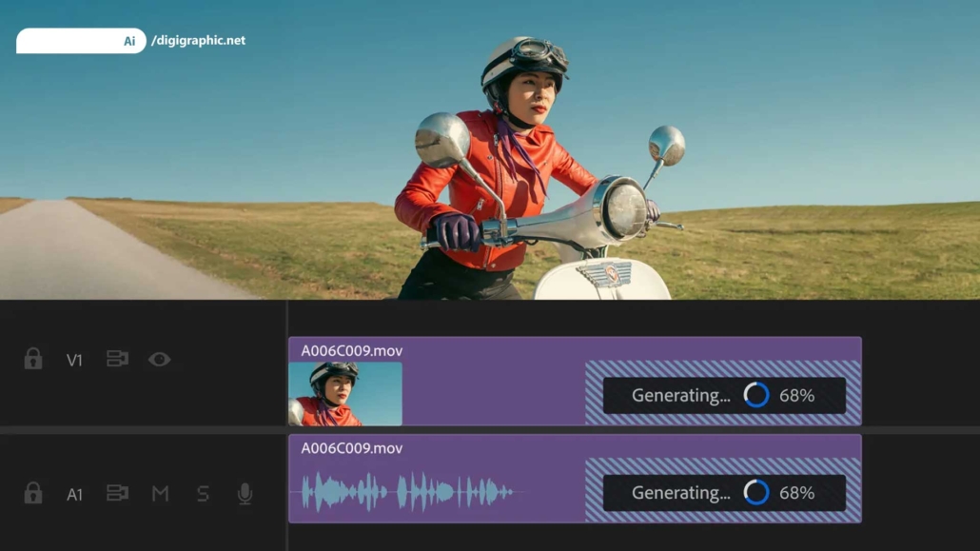
Task: Lock the A1 audio track
Action: (x=33, y=494)
